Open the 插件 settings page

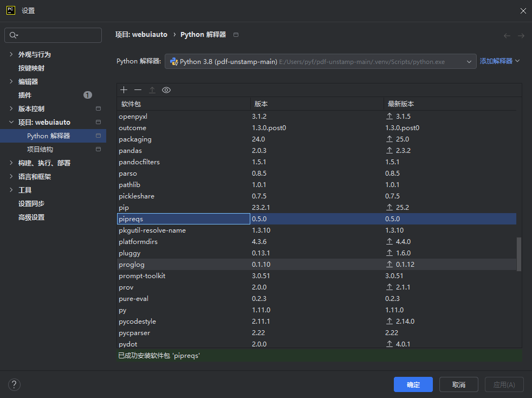(25, 95)
